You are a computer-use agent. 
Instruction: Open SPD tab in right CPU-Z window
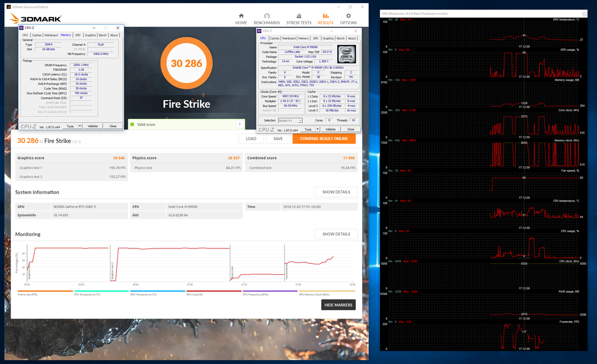[316, 38]
